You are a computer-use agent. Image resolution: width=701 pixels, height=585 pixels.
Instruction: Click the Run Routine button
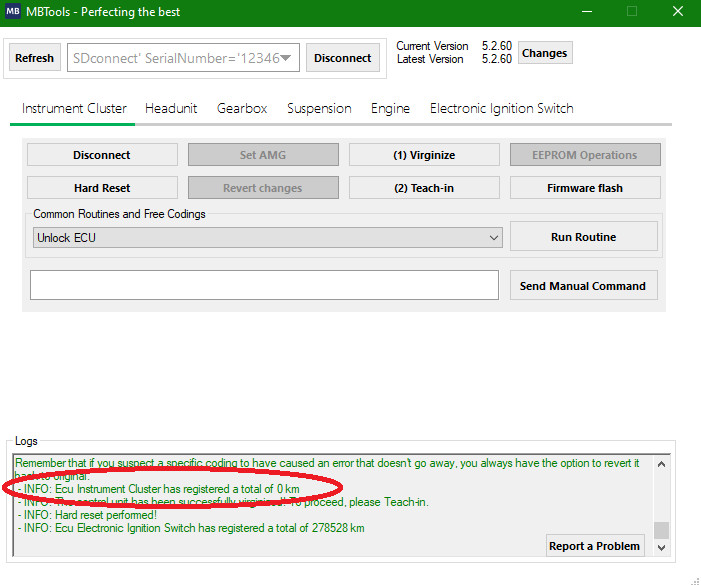tap(583, 237)
